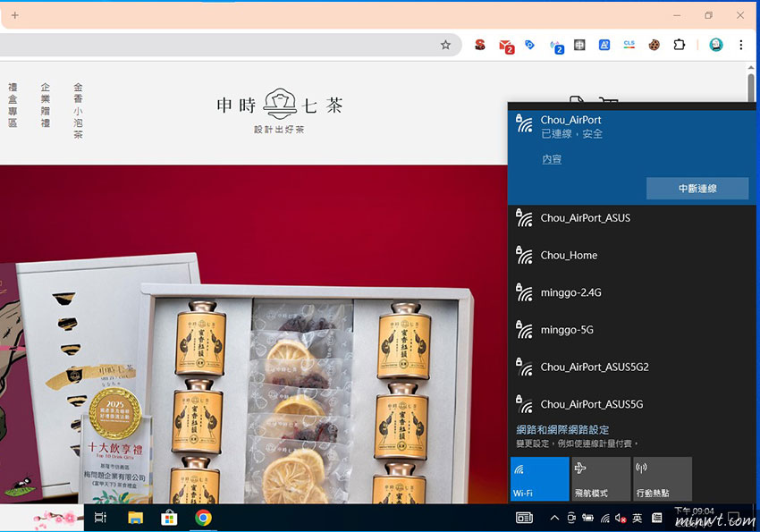Click the puzzle-piece Extensions icon
The width and height of the screenshot is (760, 532).
679,45
